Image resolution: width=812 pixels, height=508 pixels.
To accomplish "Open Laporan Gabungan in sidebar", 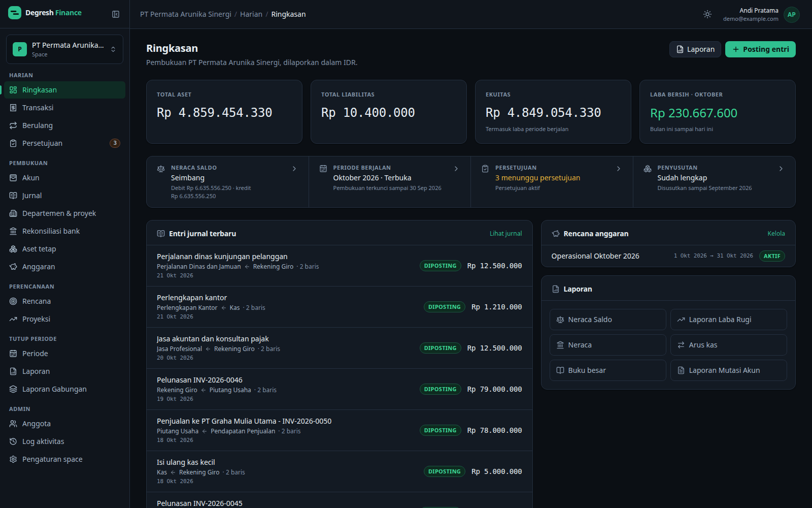I will click(x=64, y=389).
